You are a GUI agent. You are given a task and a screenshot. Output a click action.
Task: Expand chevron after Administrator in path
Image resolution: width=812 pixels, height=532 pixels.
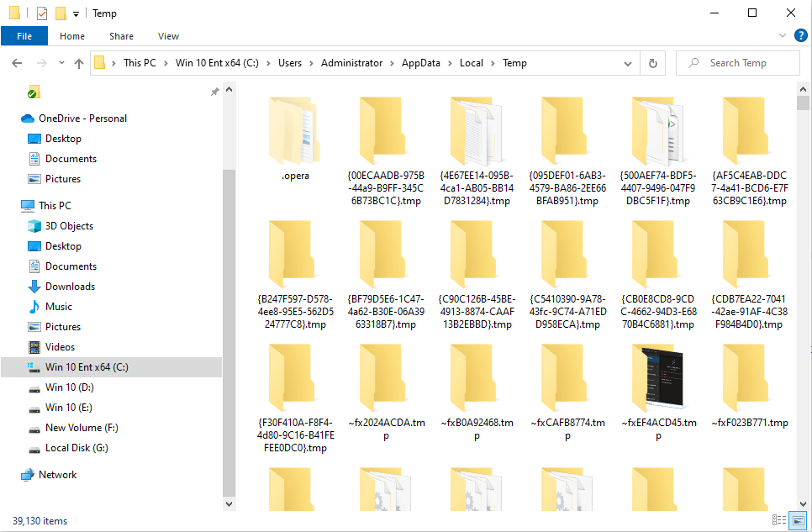pyautogui.click(x=392, y=63)
